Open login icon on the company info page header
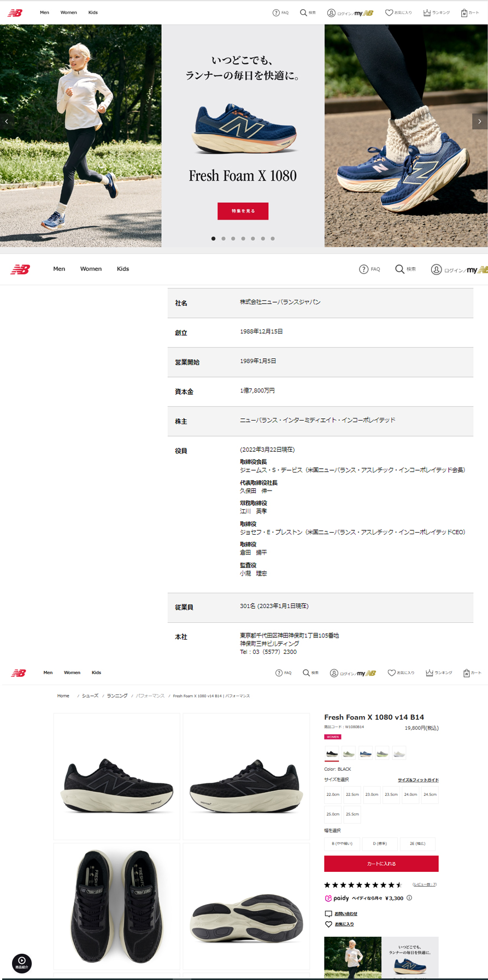 coord(459,269)
